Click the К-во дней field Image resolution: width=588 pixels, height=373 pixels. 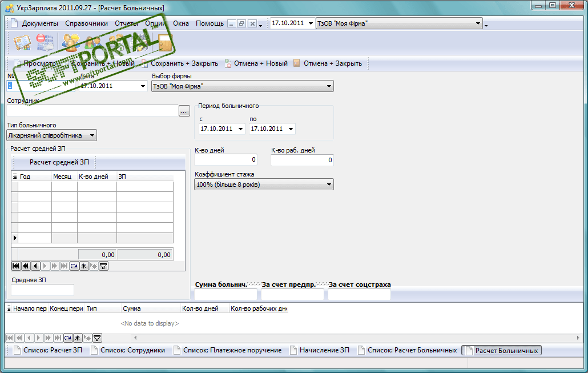pos(225,160)
